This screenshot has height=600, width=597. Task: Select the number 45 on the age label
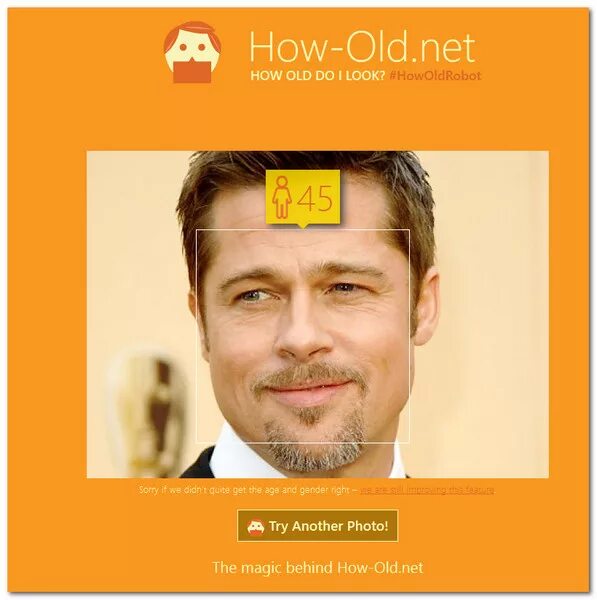pyautogui.click(x=315, y=198)
